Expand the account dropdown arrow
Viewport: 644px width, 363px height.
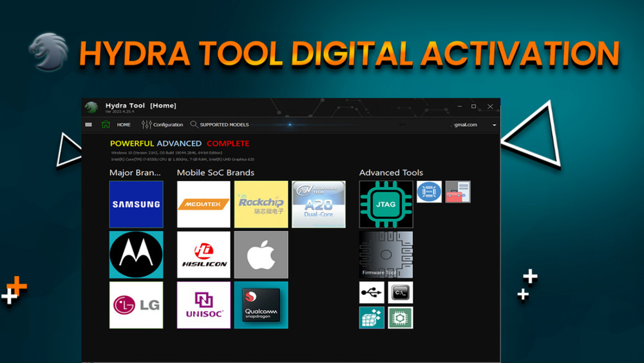click(x=494, y=125)
